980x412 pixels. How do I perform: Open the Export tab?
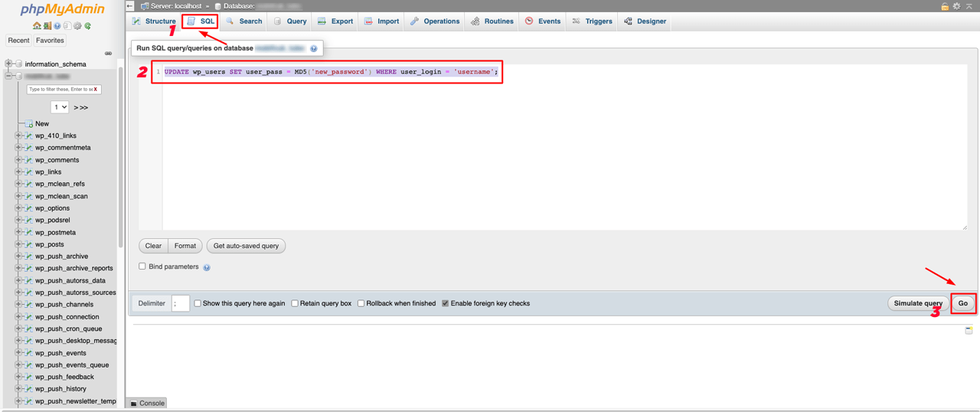tap(335, 21)
